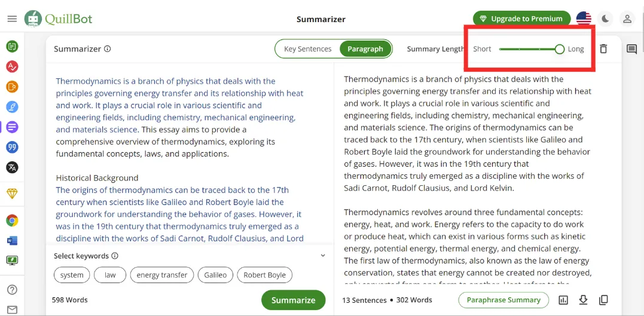The height and width of the screenshot is (316, 644).
Task: Open the hamburger navigation menu
Action: tap(12, 19)
